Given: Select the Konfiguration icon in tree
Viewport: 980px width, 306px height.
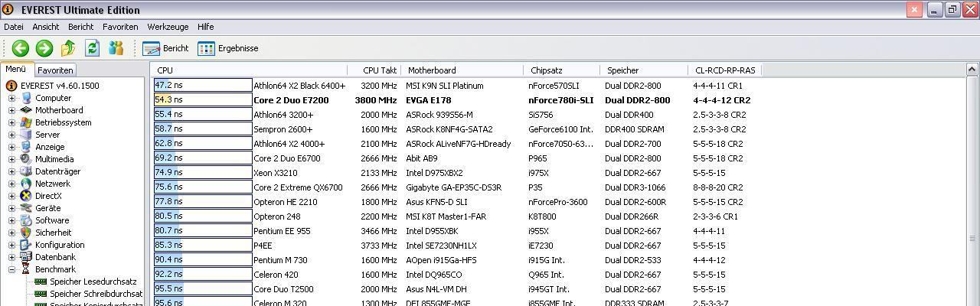Looking at the screenshot, I should 26,245.
